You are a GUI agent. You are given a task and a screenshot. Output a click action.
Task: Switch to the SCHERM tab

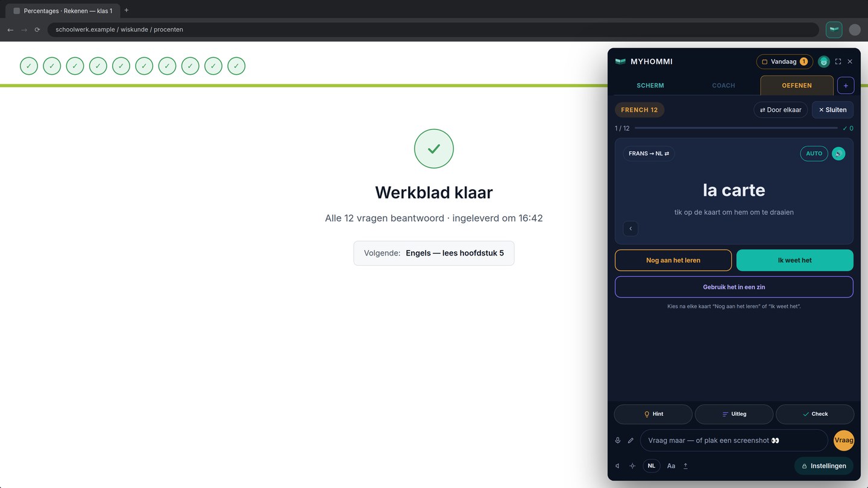pos(650,86)
